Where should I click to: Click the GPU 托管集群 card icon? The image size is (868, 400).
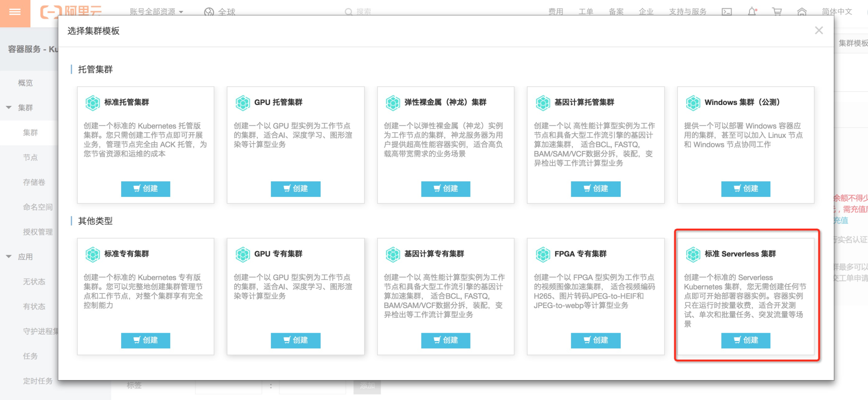243,103
